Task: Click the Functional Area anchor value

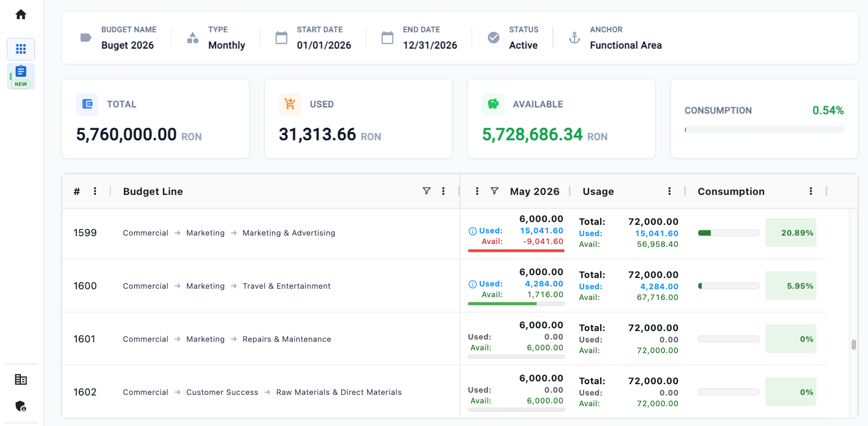Action: (626, 45)
